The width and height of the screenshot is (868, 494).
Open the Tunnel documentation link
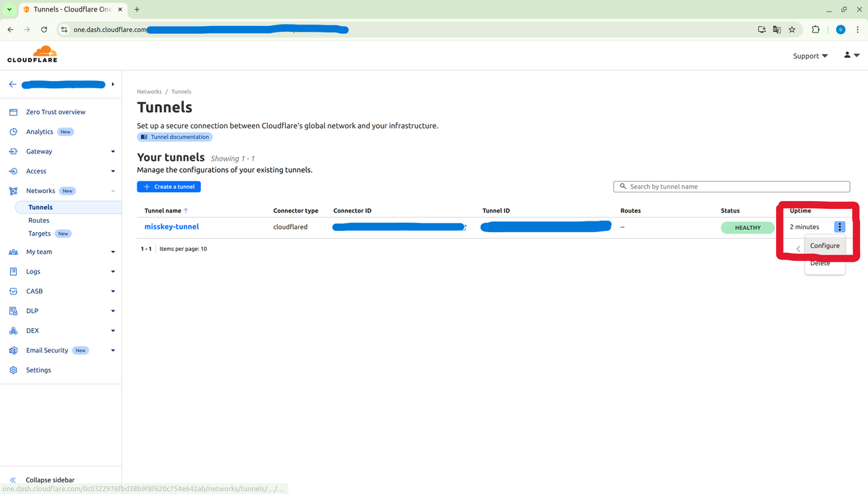click(x=175, y=137)
